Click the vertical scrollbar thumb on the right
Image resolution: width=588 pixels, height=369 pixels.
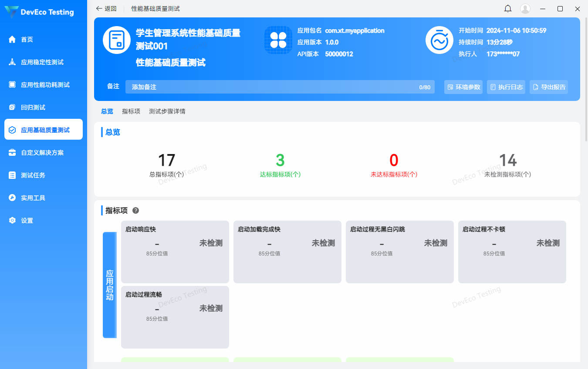586,80
